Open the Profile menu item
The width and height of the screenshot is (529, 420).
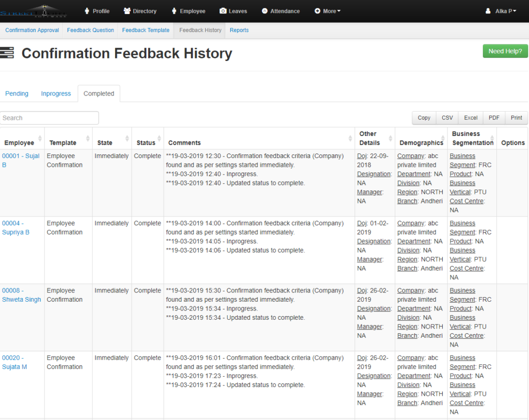click(97, 11)
